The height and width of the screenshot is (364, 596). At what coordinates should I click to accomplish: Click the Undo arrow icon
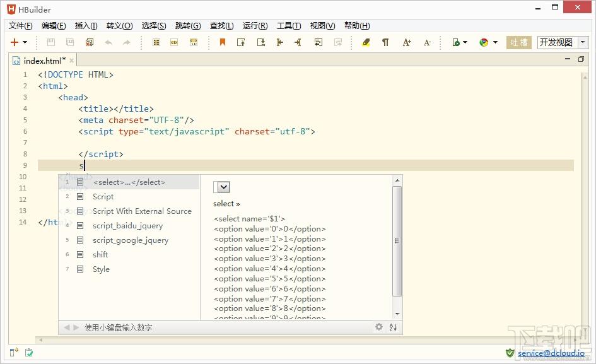pyautogui.click(x=108, y=42)
